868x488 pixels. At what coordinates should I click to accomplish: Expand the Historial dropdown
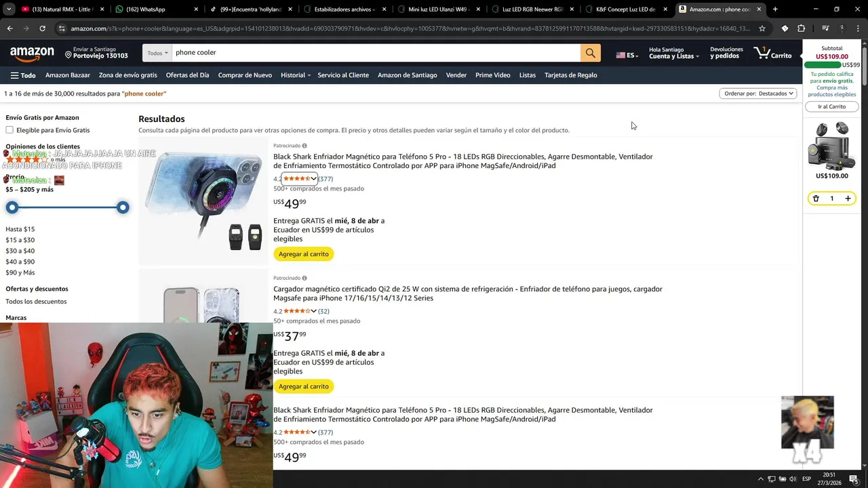click(x=296, y=75)
